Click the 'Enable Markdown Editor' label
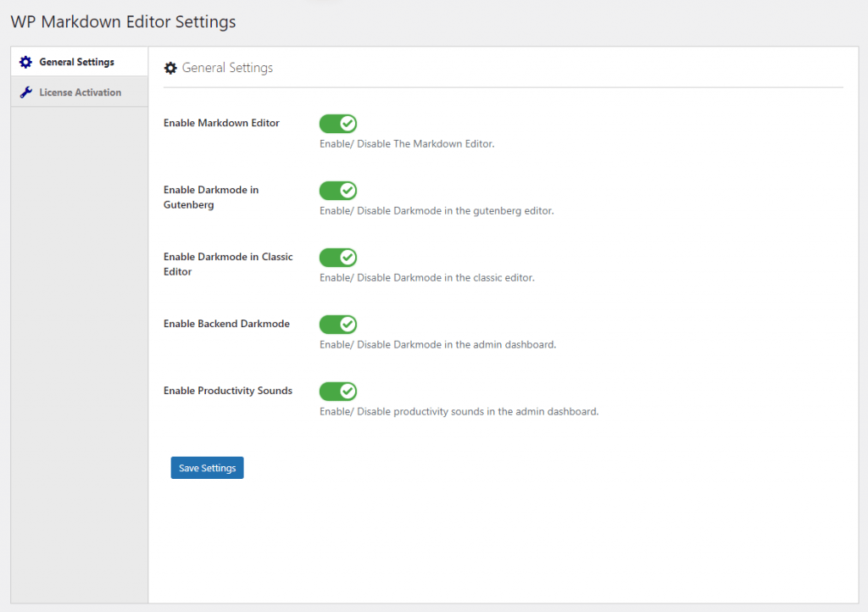 [221, 123]
